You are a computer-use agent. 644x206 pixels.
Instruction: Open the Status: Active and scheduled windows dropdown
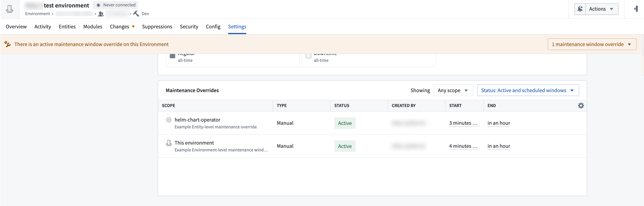coord(528,90)
